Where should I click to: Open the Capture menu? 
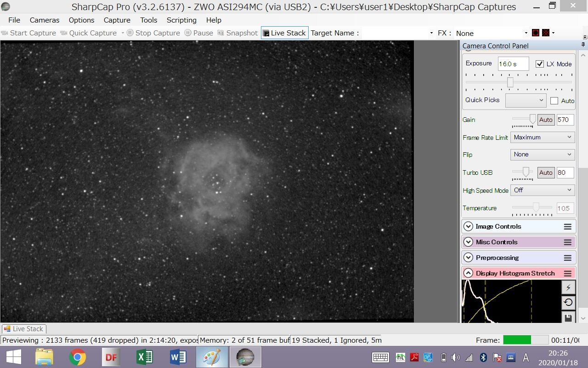(117, 20)
